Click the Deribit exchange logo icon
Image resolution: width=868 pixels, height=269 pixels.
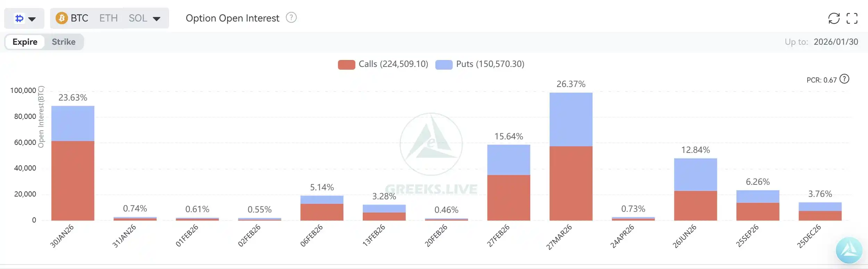click(x=19, y=18)
